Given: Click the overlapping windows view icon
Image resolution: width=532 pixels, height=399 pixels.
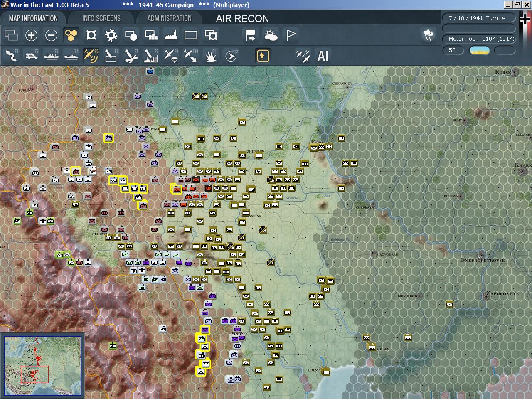Looking at the screenshot, I should pyautogui.click(x=11, y=35).
